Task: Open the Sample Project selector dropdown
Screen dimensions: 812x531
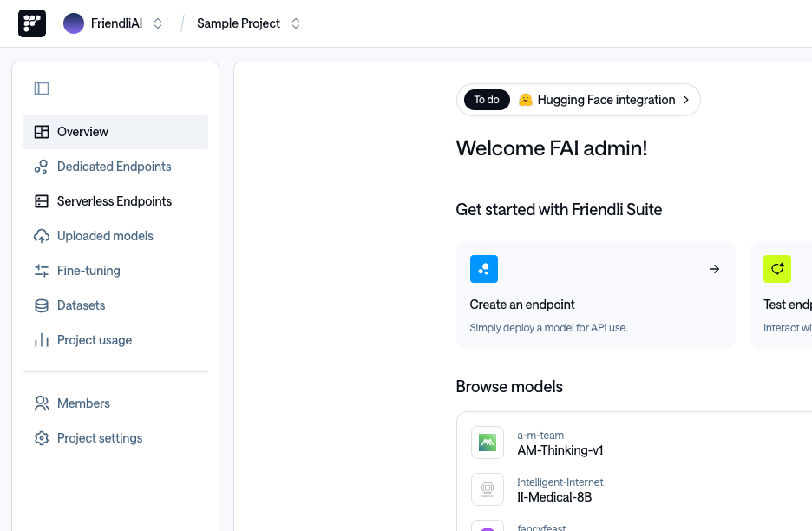Action: click(296, 23)
